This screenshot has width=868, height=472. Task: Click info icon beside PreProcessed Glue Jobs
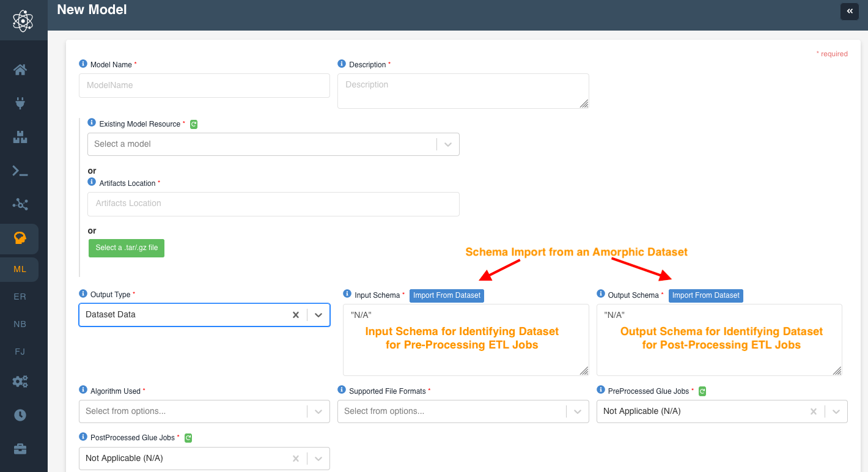pos(601,389)
